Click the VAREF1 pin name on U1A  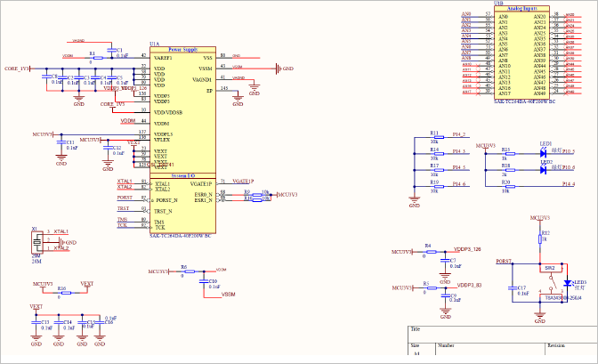pos(163,58)
